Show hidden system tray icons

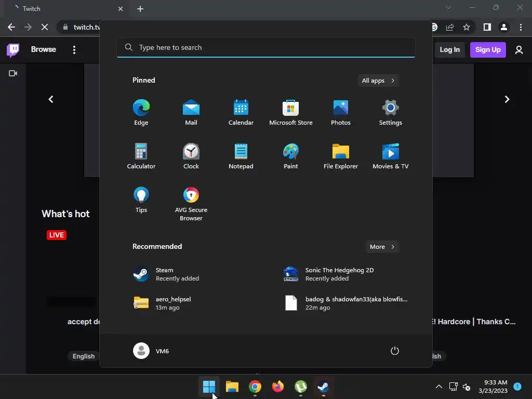click(x=438, y=387)
